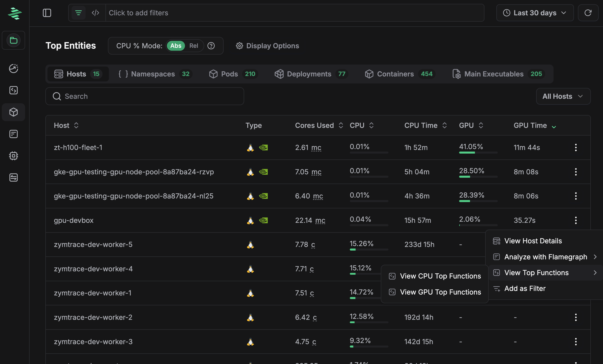The height and width of the screenshot is (364, 603).
Task: Select View GPU Top Functions
Action: (x=440, y=292)
